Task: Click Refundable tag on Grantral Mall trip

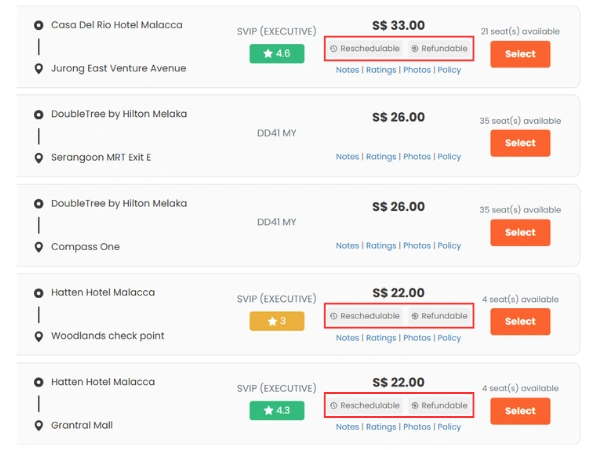Action: pos(439,406)
